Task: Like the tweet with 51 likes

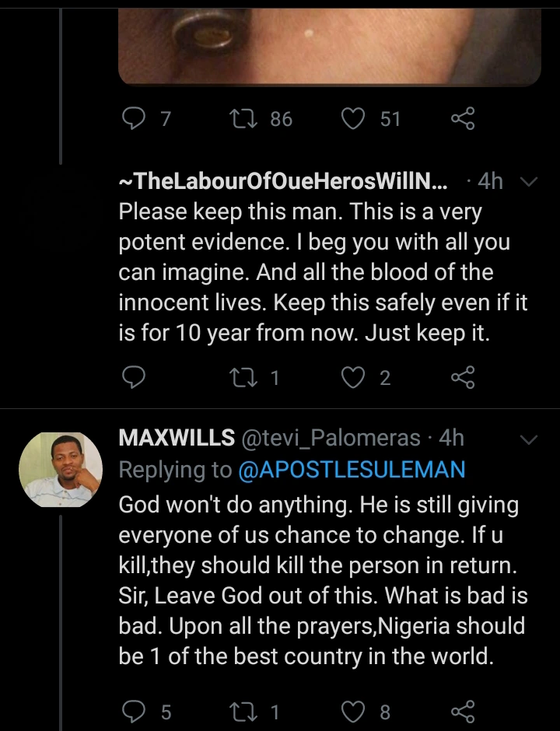Action: [x=354, y=118]
